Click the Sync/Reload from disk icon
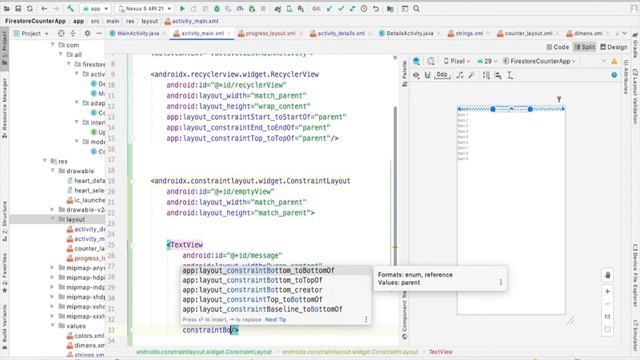Image resolution: width=640 pixels, height=360 pixels. (30, 9)
